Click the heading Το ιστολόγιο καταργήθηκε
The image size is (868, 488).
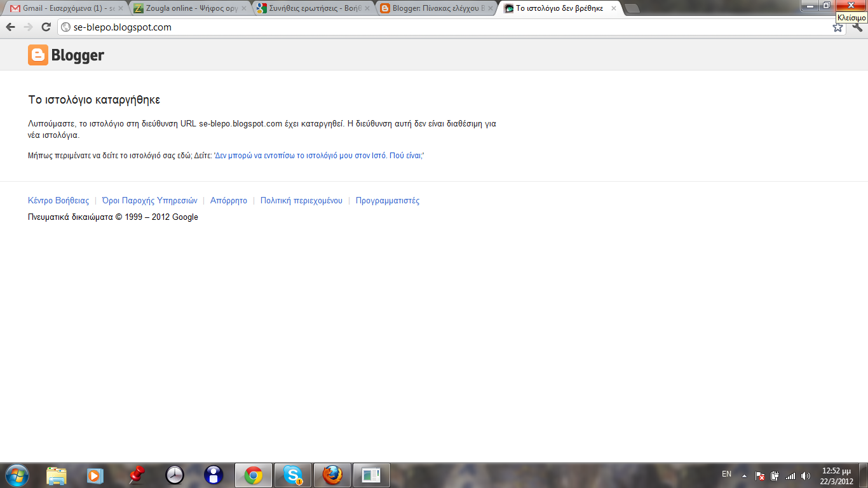[94, 100]
